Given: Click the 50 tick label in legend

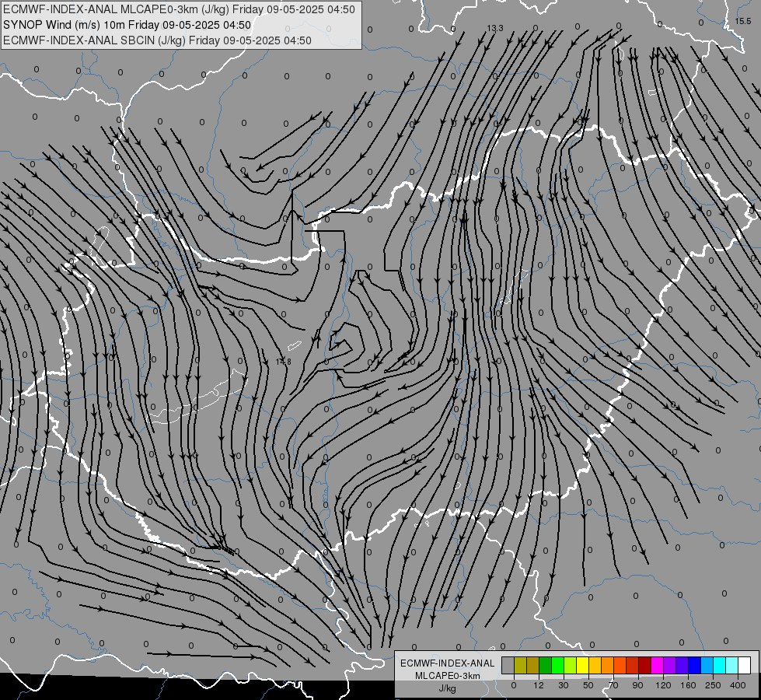Looking at the screenshot, I should click(x=588, y=685).
